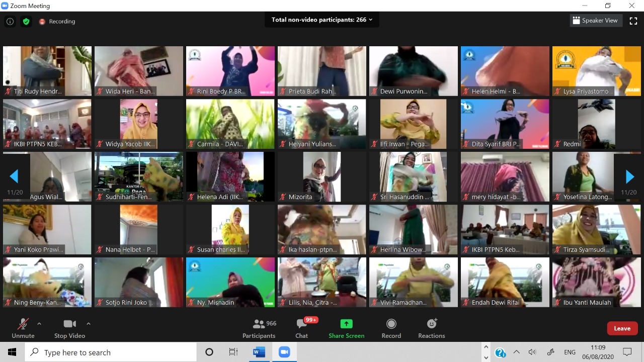This screenshot has width=644, height=362.
Task: Unmute the microphone
Action: (x=23, y=329)
